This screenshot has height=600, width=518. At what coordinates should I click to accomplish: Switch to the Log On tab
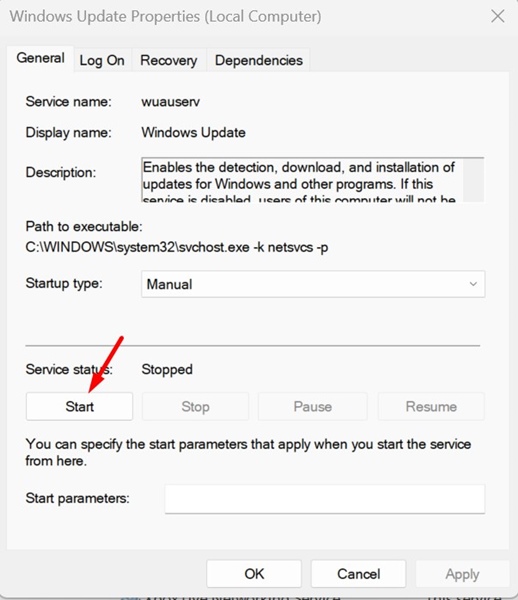[102, 60]
